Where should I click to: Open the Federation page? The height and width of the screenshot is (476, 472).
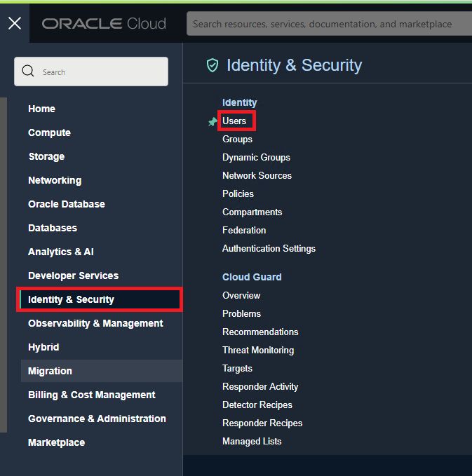(244, 230)
